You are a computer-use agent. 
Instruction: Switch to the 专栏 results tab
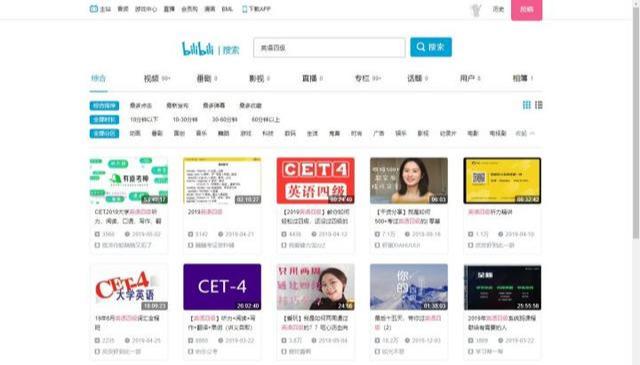pos(368,78)
